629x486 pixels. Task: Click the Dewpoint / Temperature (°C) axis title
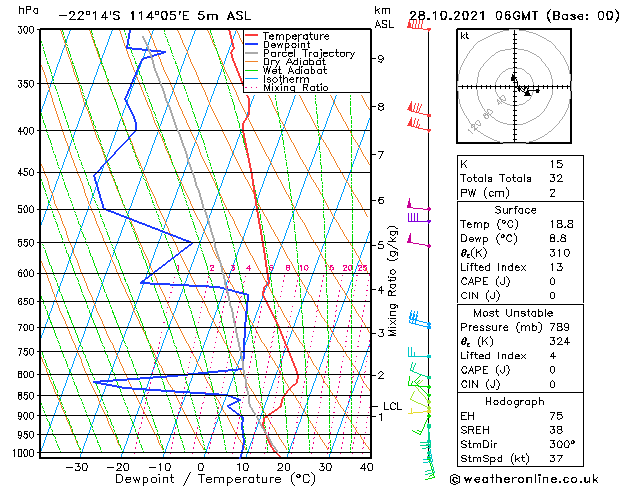pyautogui.click(x=215, y=479)
